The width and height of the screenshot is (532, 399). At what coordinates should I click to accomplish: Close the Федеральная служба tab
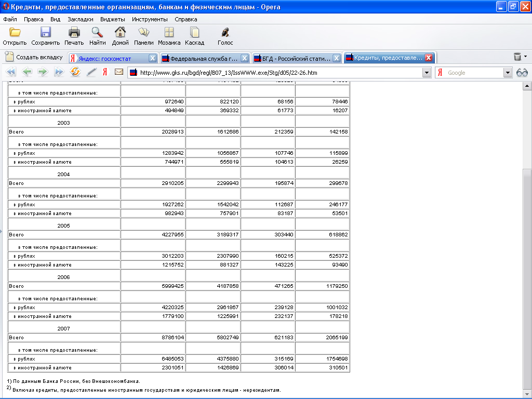click(244, 58)
